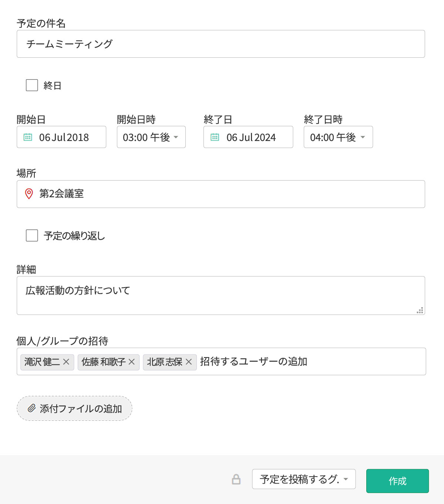Click 招待するユーザーの追加 to add an invitee

253,362
